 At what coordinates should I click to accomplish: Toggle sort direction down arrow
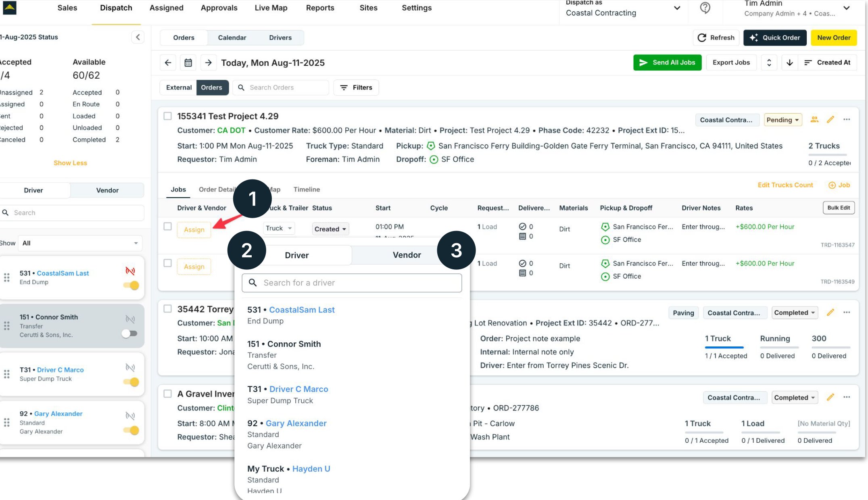[789, 62]
